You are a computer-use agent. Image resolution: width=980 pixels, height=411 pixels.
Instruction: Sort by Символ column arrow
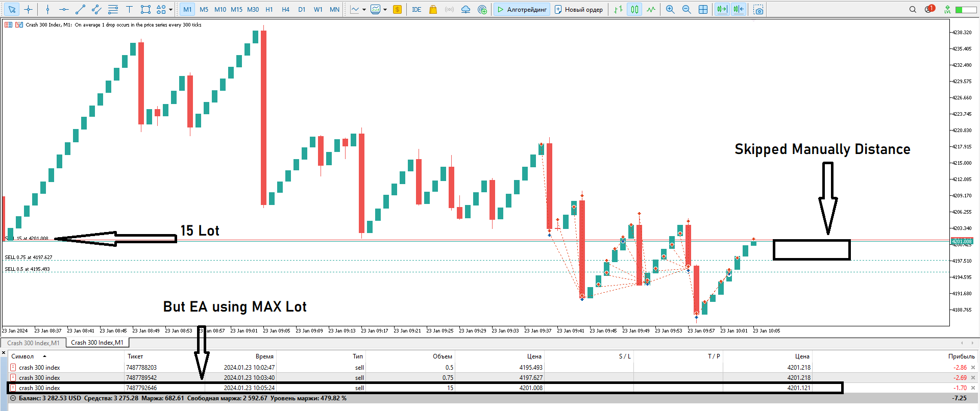(x=44, y=356)
